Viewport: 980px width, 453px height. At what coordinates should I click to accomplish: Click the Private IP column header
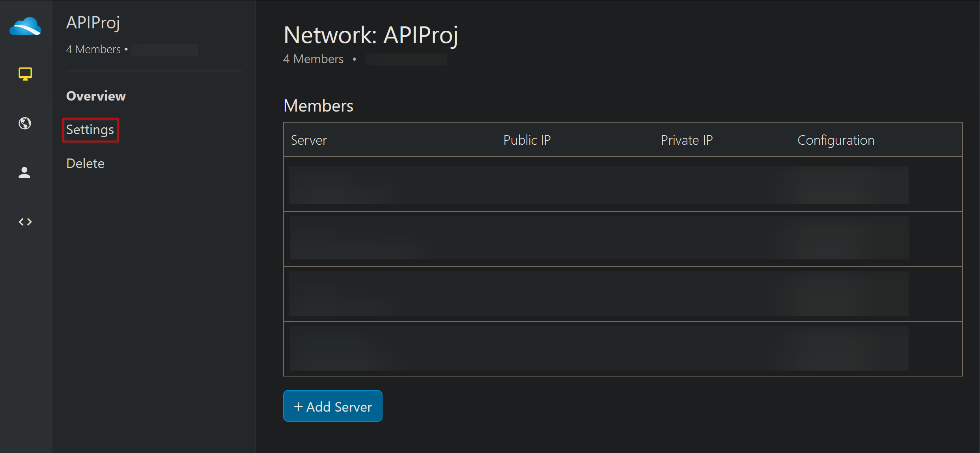[686, 140]
